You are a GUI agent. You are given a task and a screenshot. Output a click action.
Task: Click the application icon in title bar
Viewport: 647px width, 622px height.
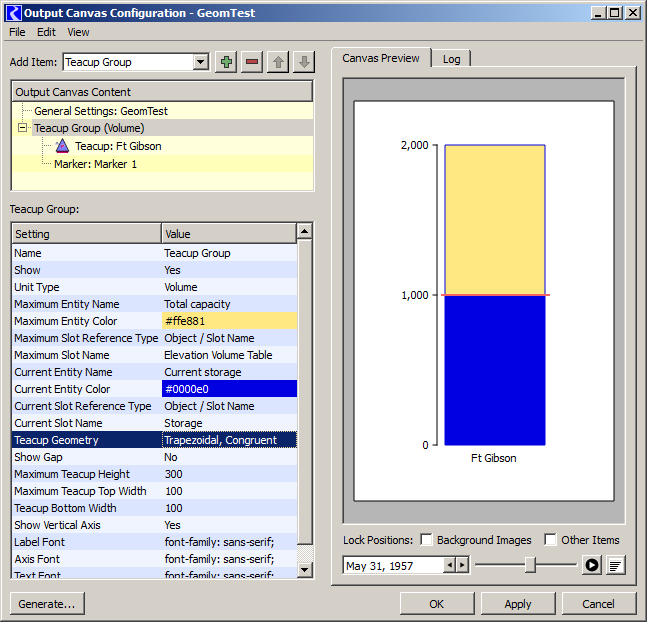click(14, 13)
